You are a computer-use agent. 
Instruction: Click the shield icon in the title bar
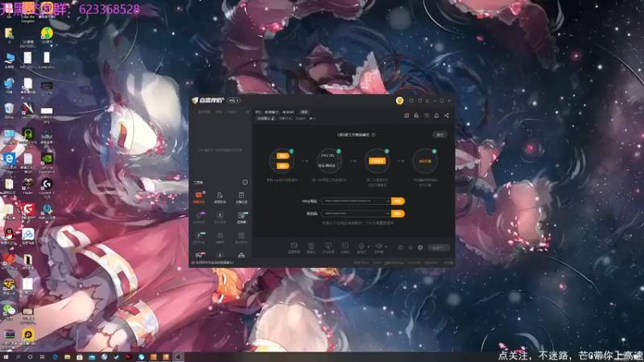[x=419, y=101]
